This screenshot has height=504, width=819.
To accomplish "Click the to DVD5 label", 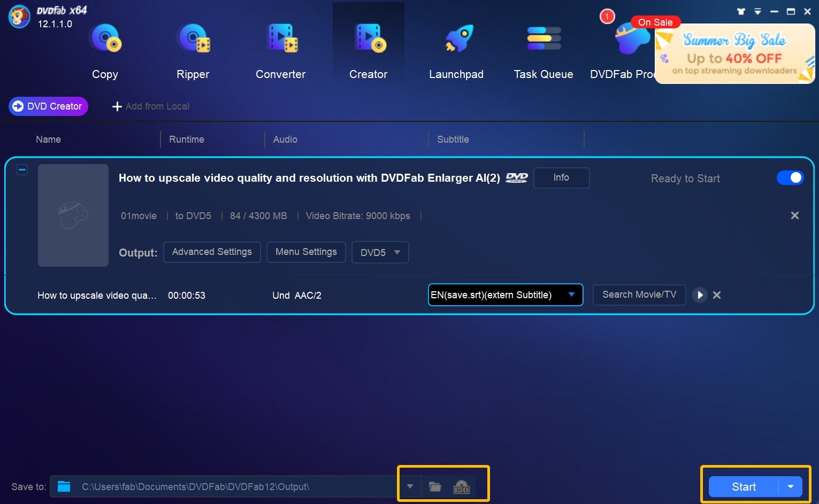I will (x=193, y=216).
